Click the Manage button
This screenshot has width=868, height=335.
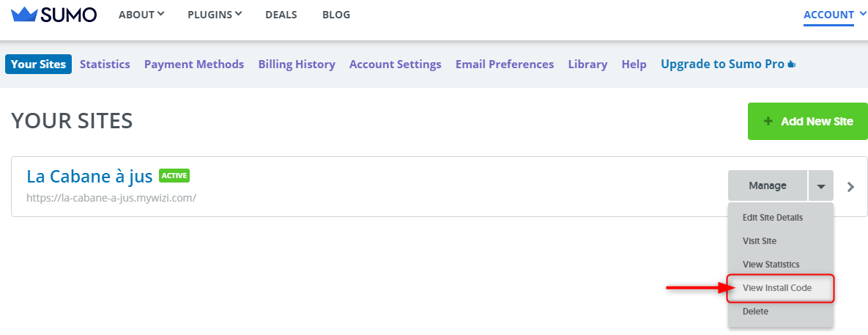(x=767, y=185)
